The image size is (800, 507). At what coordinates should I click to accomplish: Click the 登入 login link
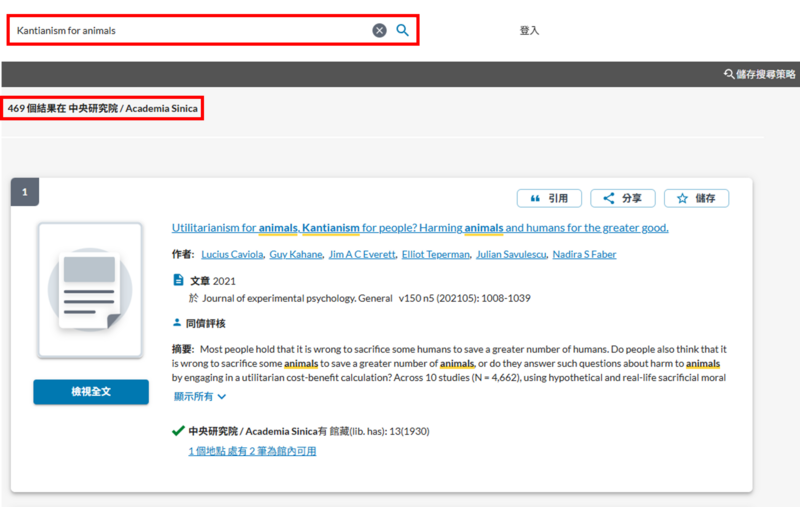click(529, 31)
